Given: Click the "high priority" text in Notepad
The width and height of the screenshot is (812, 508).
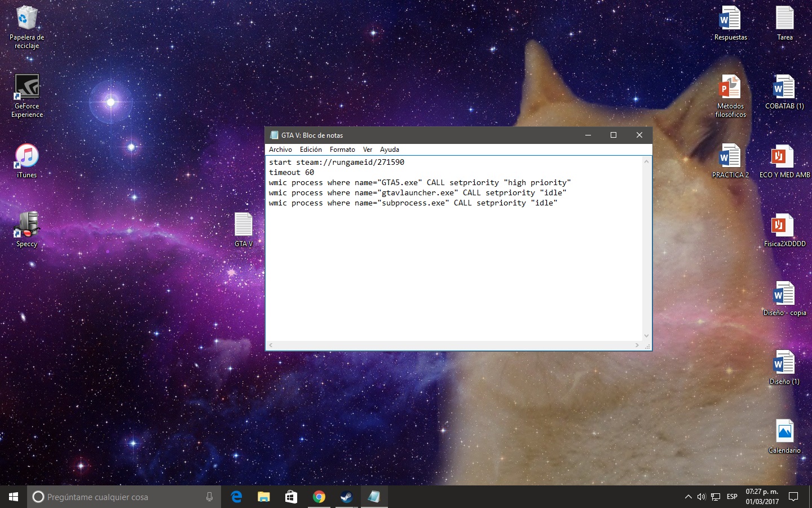Looking at the screenshot, I should tap(537, 182).
